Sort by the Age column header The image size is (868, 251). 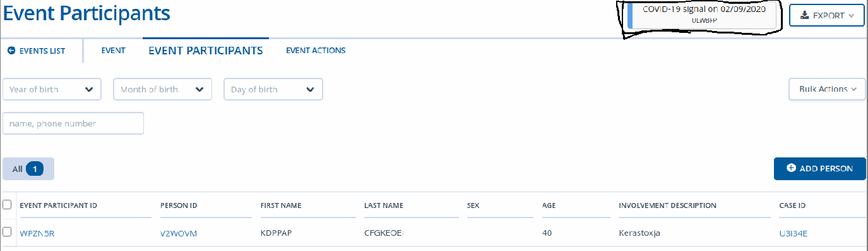tap(549, 205)
